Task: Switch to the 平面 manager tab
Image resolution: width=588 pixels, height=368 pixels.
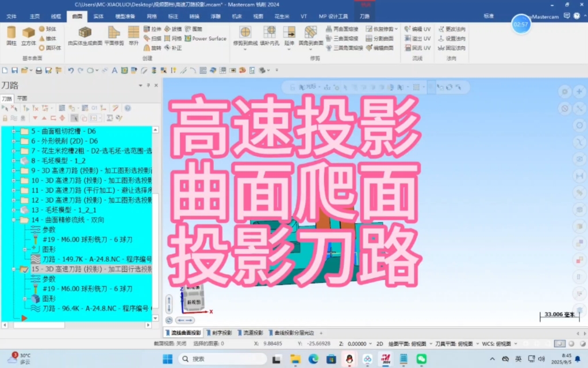Action: pos(22,98)
